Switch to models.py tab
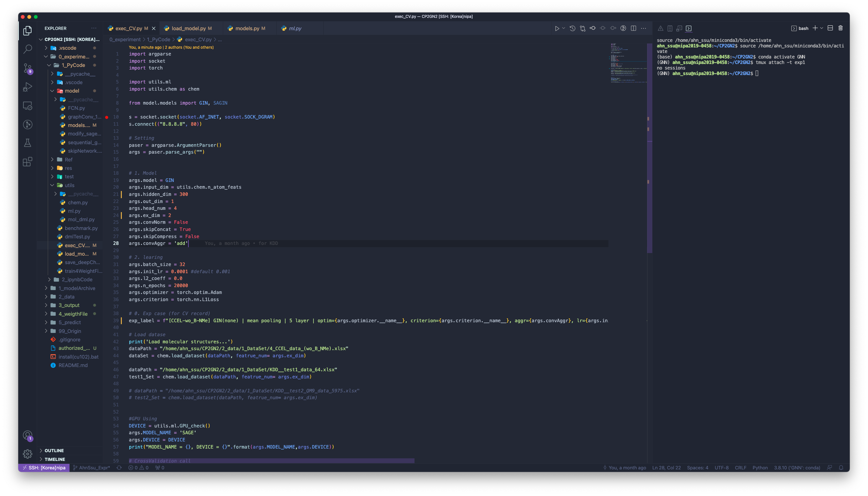Viewport: 868px width, 496px height. (250, 28)
